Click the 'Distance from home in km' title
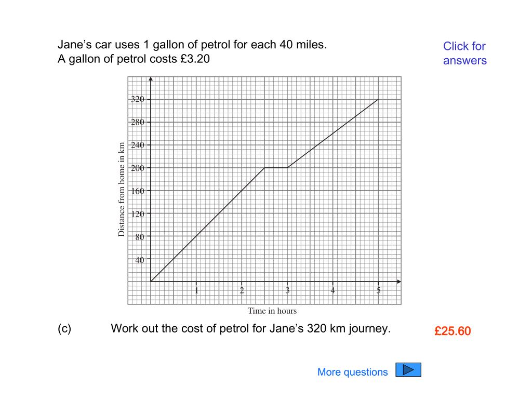Image resolution: width=532 pixels, height=399 pixels. point(121,189)
